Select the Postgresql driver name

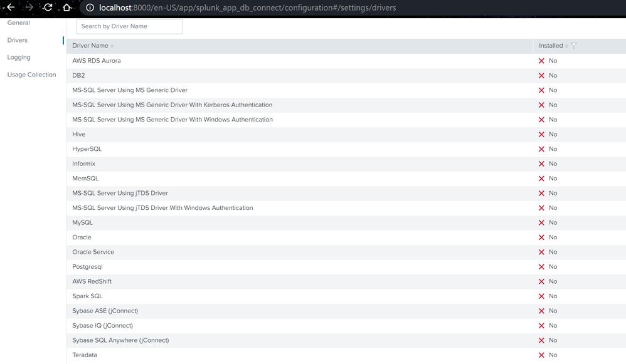87,267
